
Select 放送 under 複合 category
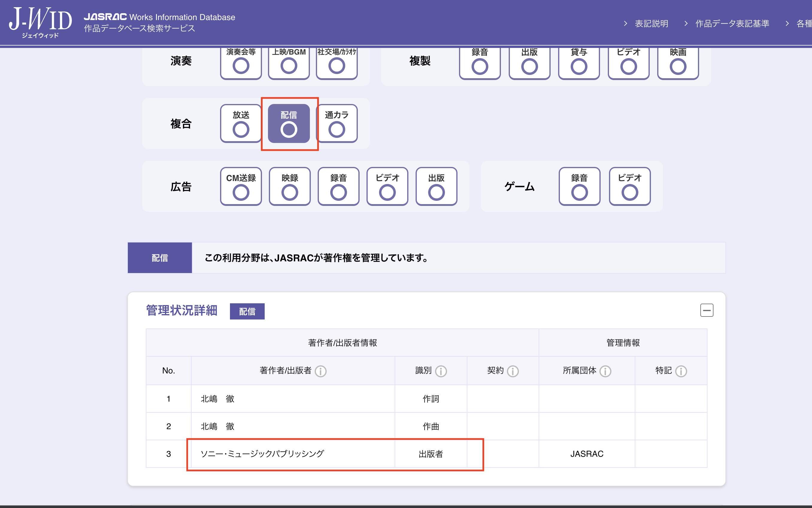point(241,123)
